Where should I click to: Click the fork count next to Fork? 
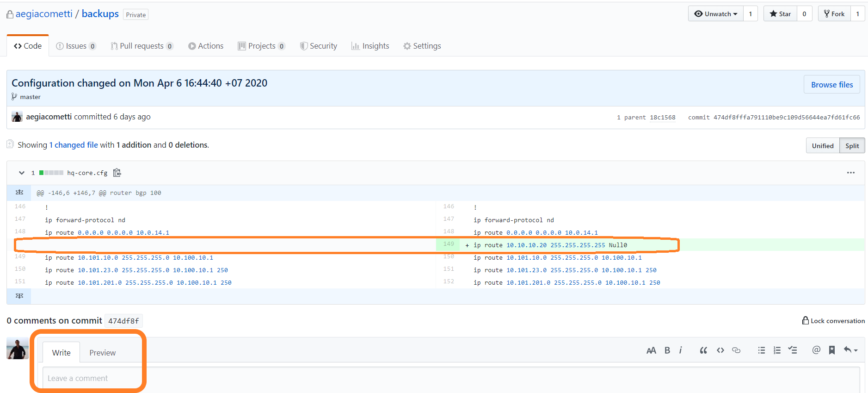point(857,14)
